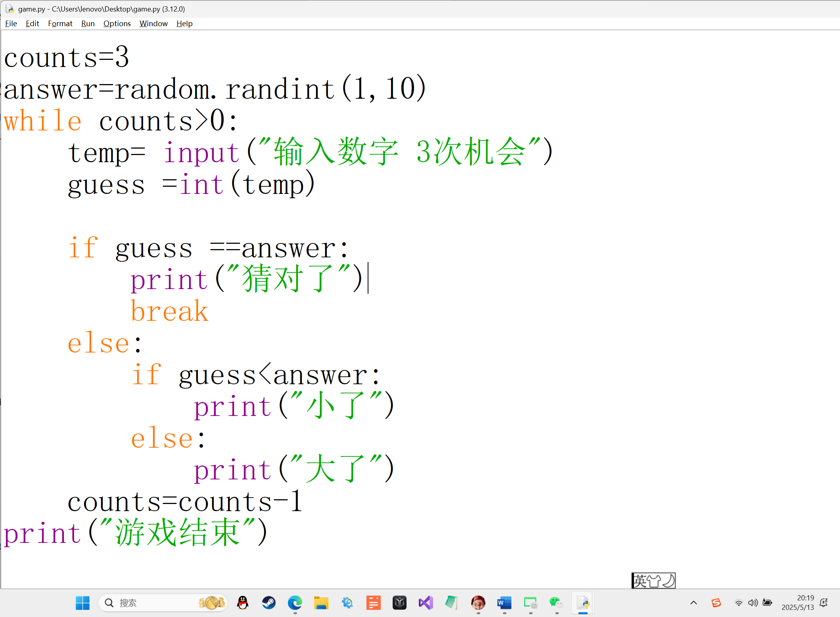Expand the hidden system tray icons
Screen dimensions: 840x617
[694, 603]
